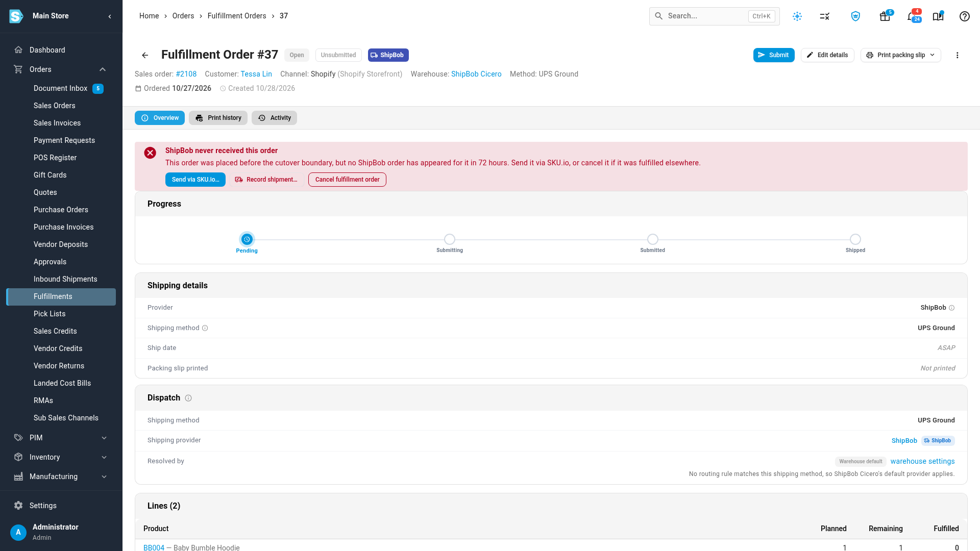Viewport: 980px width, 551px height.
Task: Click the Search input field
Action: click(714, 16)
